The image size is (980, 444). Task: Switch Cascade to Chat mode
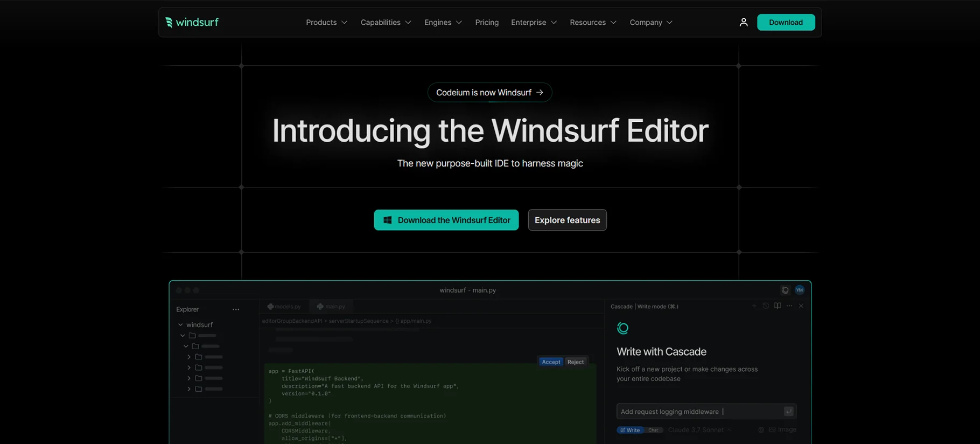coord(653,430)
